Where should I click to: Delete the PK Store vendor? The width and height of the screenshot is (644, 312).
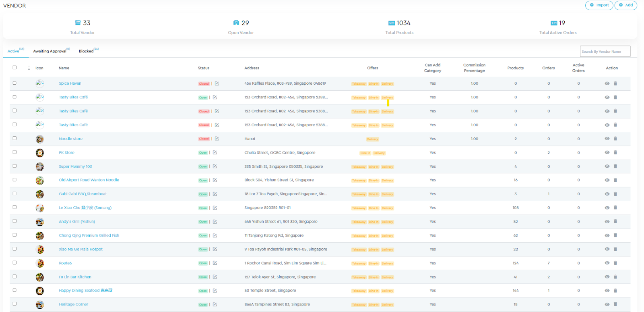[615, 152]
